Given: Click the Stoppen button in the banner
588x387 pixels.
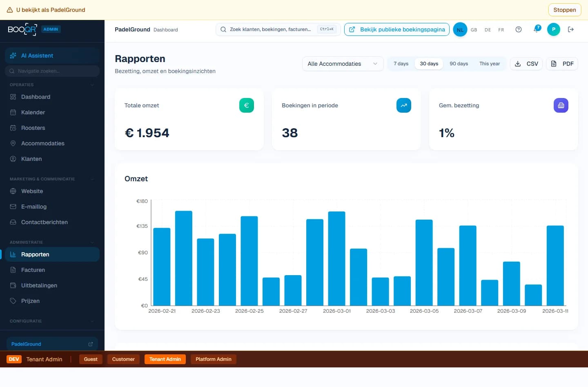Looking at the screenshot, I should coord(565,10).
